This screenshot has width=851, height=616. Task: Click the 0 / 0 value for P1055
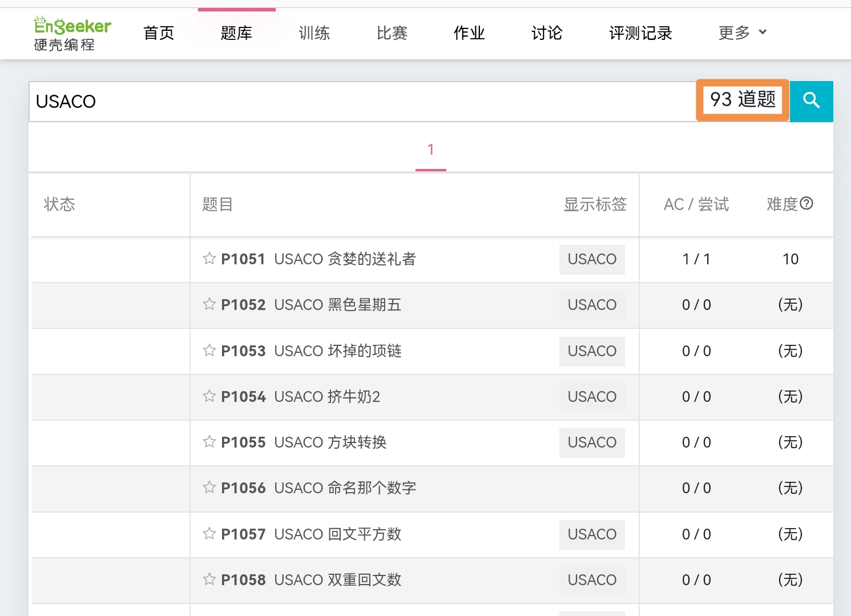click(696, 442)
